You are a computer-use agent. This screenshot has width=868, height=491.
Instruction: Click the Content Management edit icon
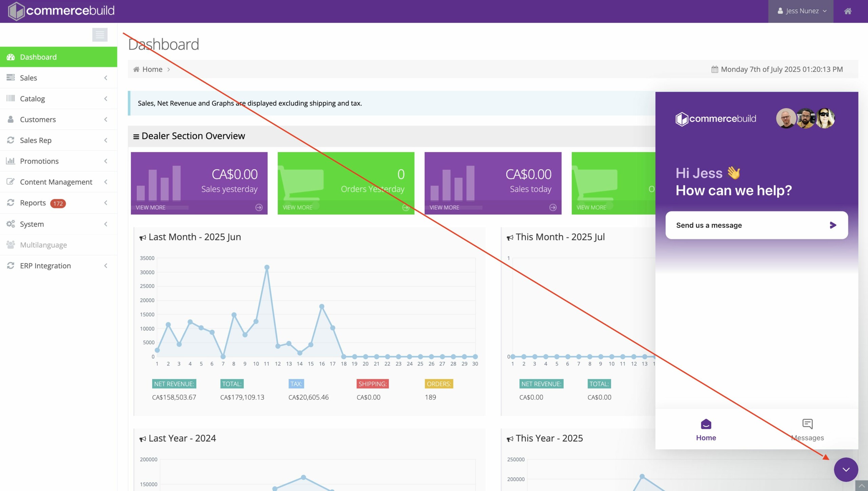(x=11, y=182)
